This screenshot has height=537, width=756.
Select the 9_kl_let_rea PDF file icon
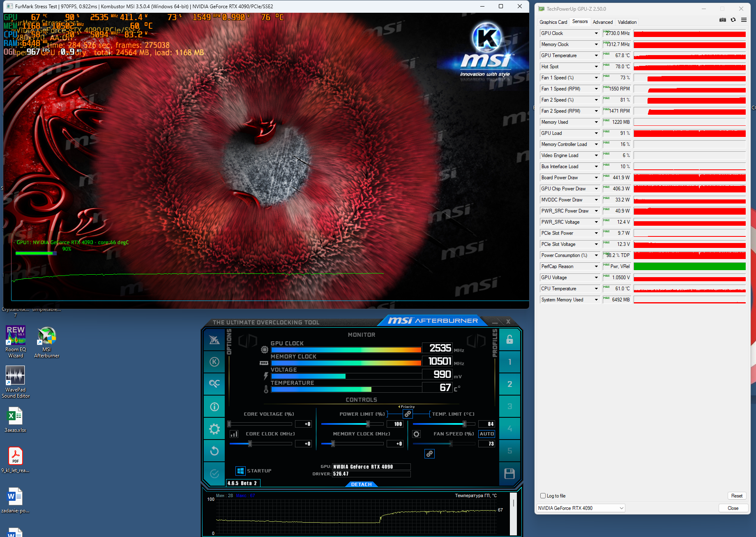point(16,460)
